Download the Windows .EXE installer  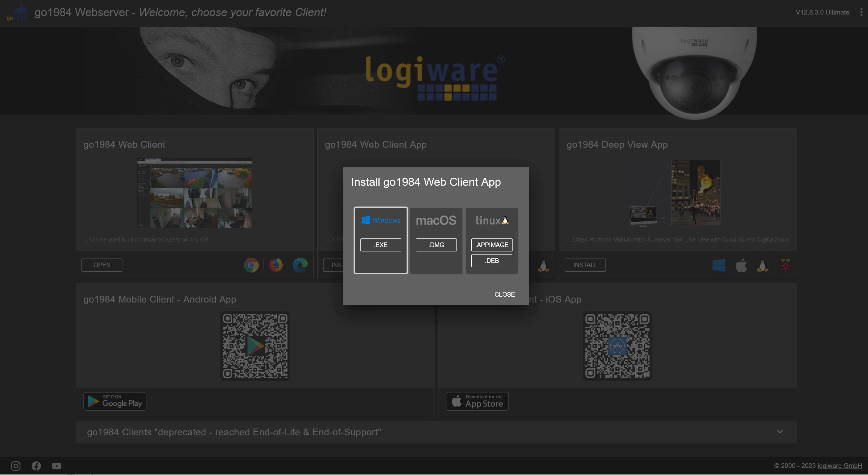(x=381, y=245)
